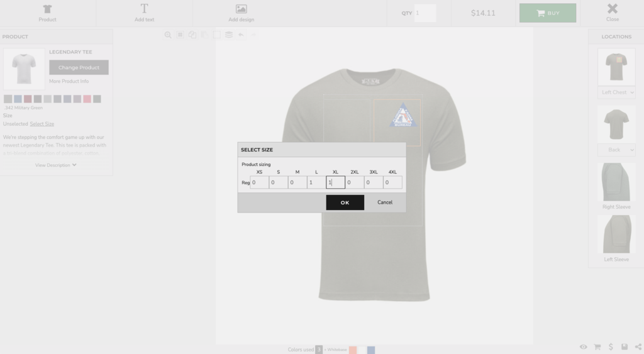Click the share icon in the bottom bar
This screenshot has height=354, width=644.
coord(638,347)
